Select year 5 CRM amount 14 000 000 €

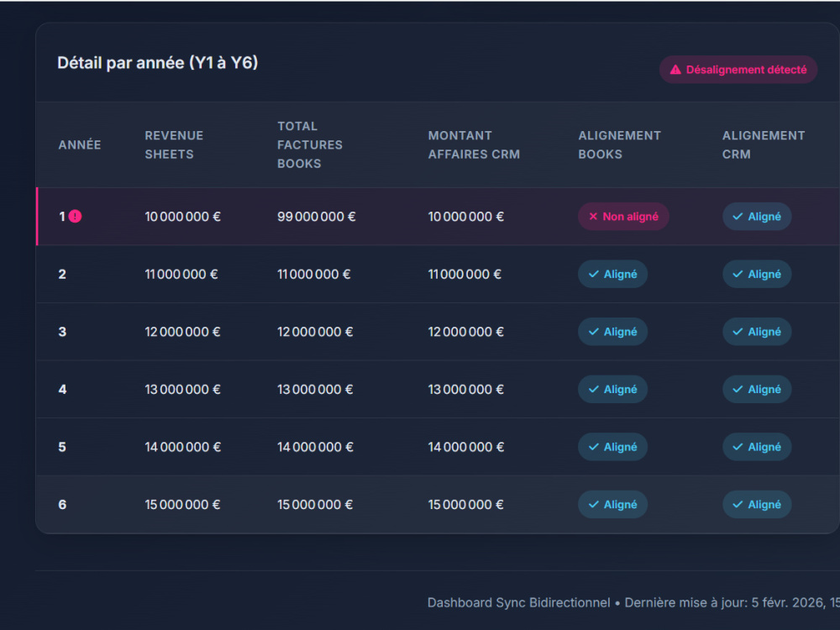click(466, 447)
